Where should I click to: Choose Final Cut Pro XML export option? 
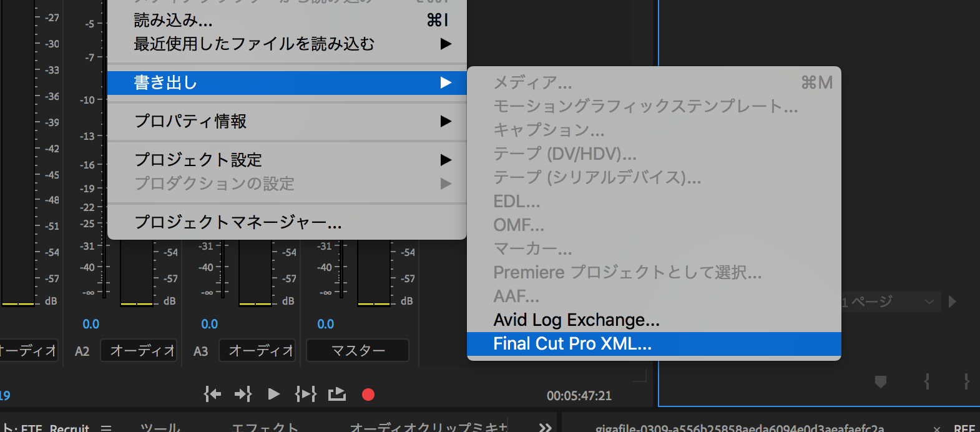(654, 344)
